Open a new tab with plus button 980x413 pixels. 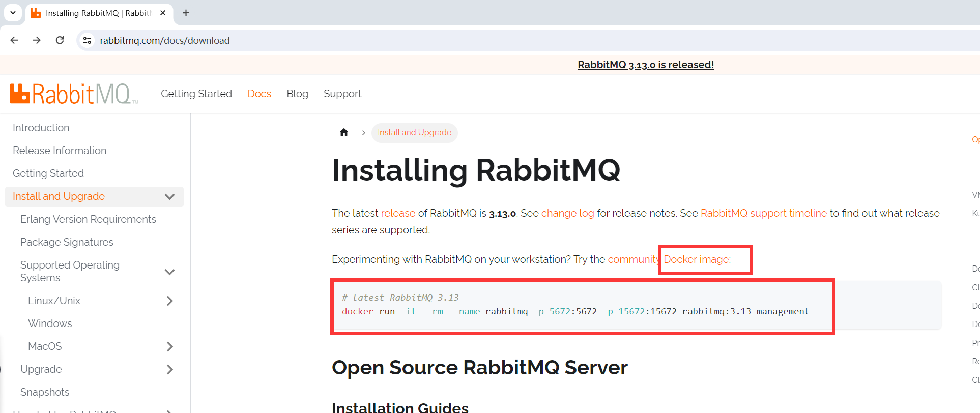coord(186,13)
